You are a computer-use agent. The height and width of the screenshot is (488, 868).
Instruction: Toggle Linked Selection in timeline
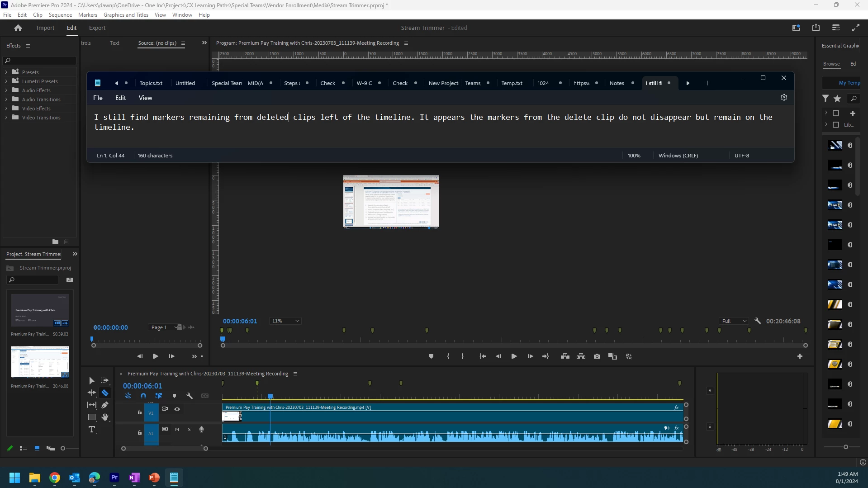(x=159, y=396)
